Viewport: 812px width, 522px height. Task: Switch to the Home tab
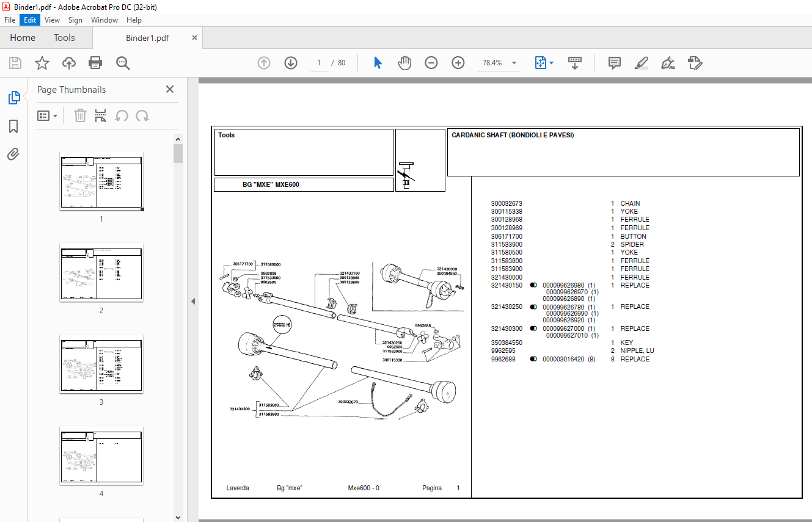click(23, 38)
